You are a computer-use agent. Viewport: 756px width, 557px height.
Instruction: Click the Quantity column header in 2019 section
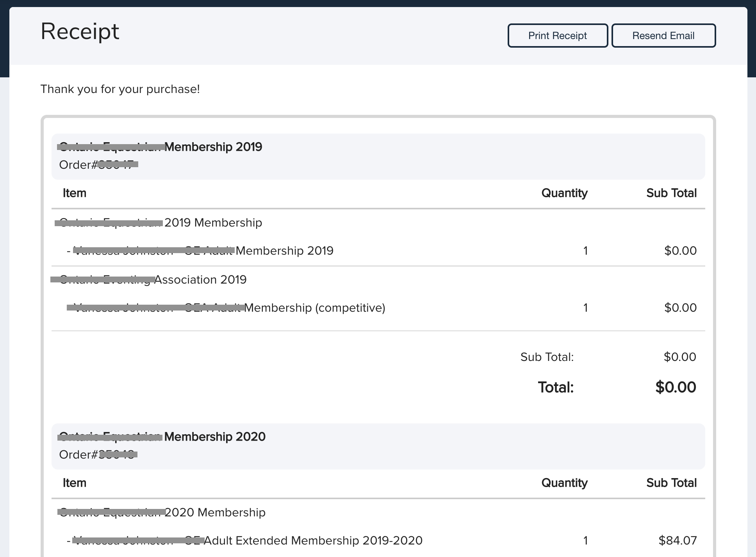(x=564, y=193)
